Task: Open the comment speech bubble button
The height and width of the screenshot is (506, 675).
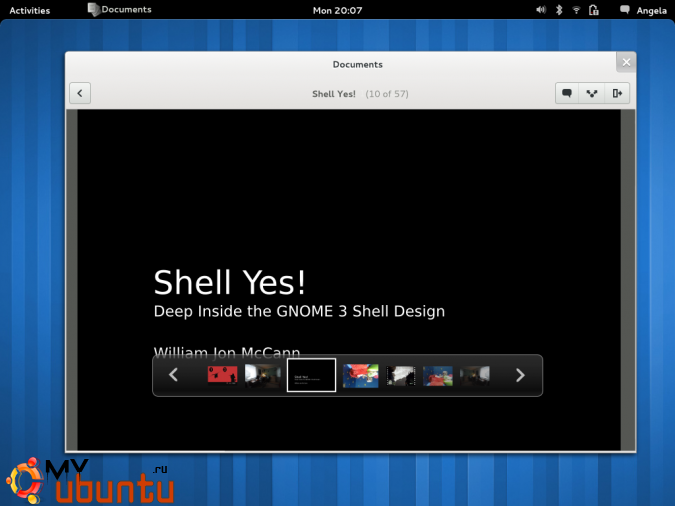Action: [567, 93]
